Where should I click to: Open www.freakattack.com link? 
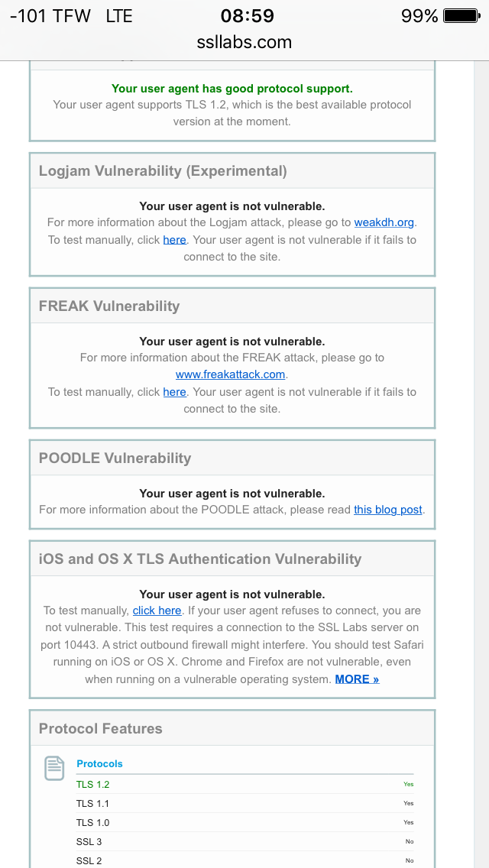230,374
